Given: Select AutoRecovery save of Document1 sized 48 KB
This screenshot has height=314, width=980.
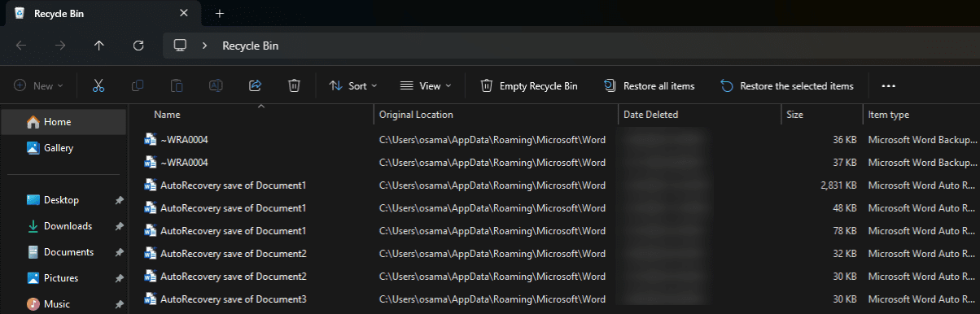Looking at the screenshot, I should (234, 208).
